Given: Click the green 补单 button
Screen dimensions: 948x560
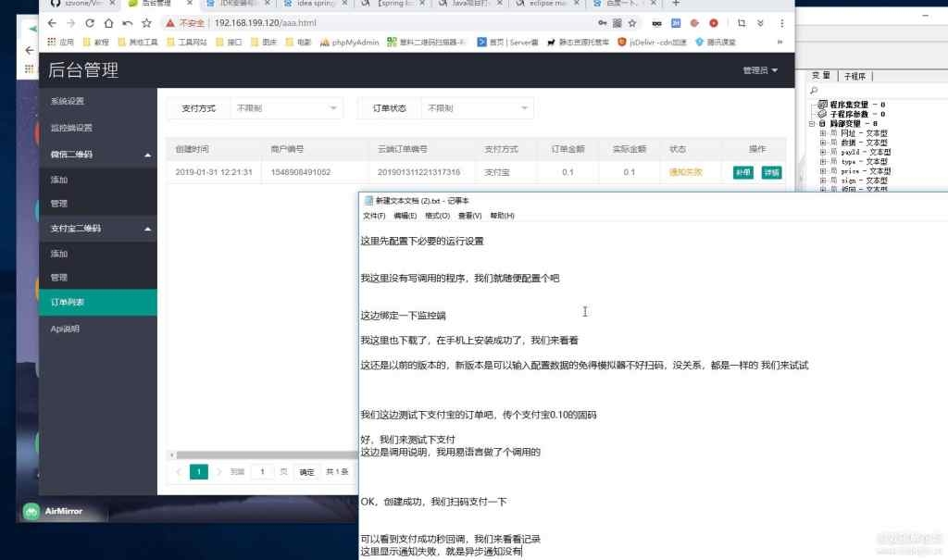Looking at the screenshot, I should [x=742, y=172].
